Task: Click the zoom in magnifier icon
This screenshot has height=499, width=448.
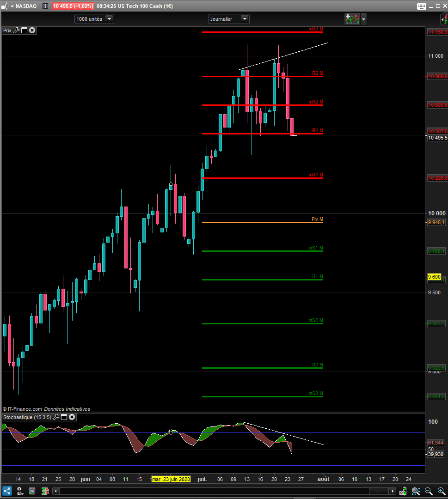Action: click(442, 491)
